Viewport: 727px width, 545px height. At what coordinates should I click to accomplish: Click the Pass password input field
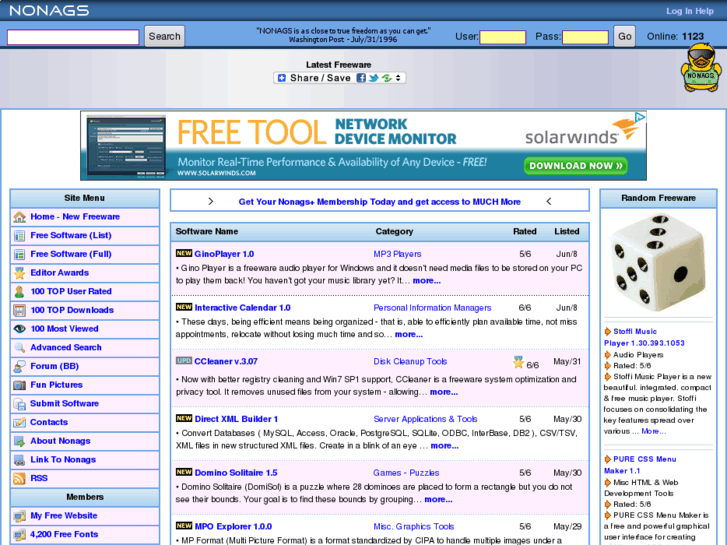pyautogui.click(x=585, y=37)
